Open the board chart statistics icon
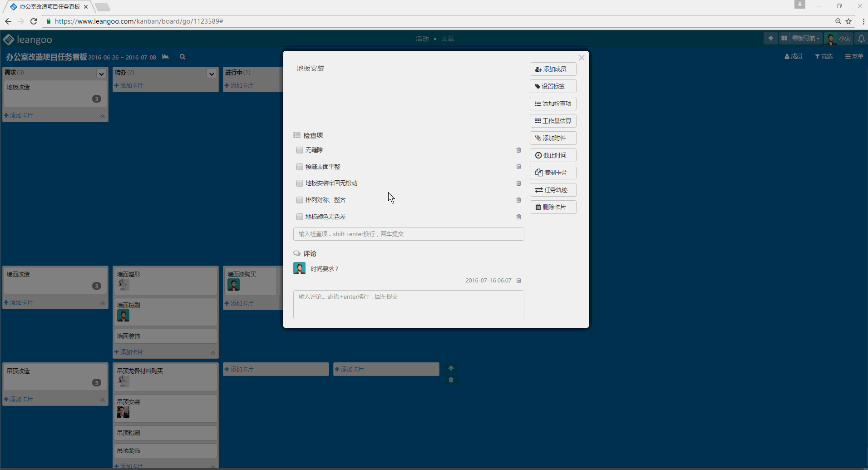This screenshot has width=868, height=470. [x=166, y=57]
